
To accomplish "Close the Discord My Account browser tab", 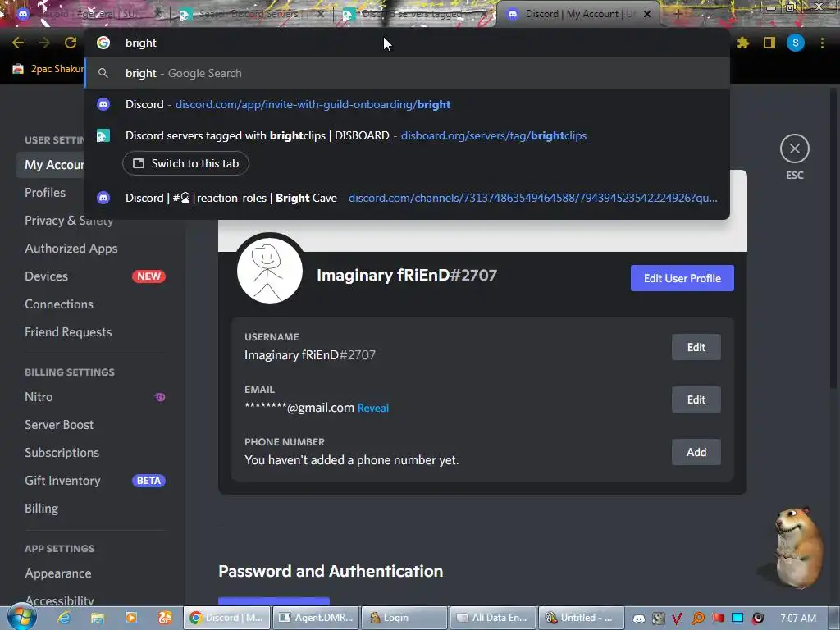I will click(647, 14).
